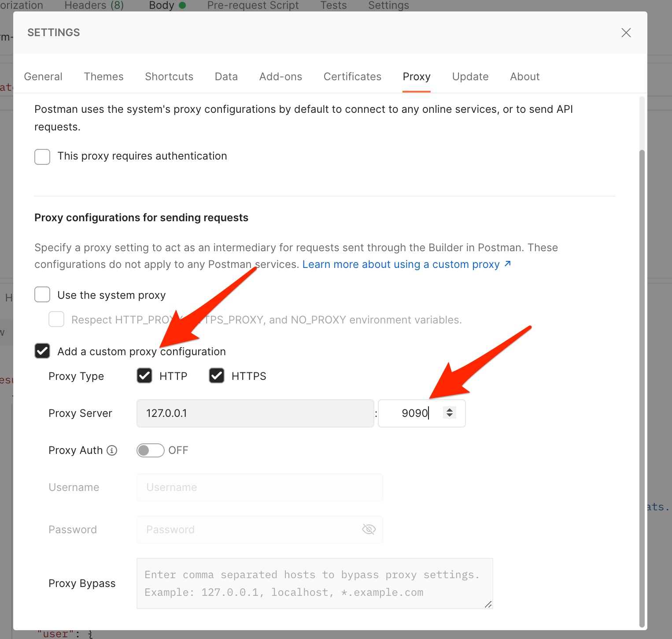The width and height of the screenshot is (672, 639).
Task: Open the About tab
Action: pos(525,77)
